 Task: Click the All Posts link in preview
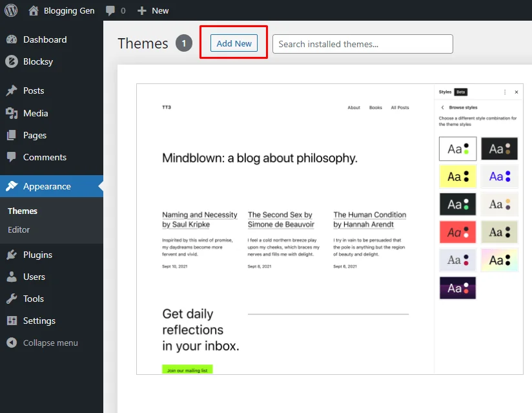[x=400, y=108]
